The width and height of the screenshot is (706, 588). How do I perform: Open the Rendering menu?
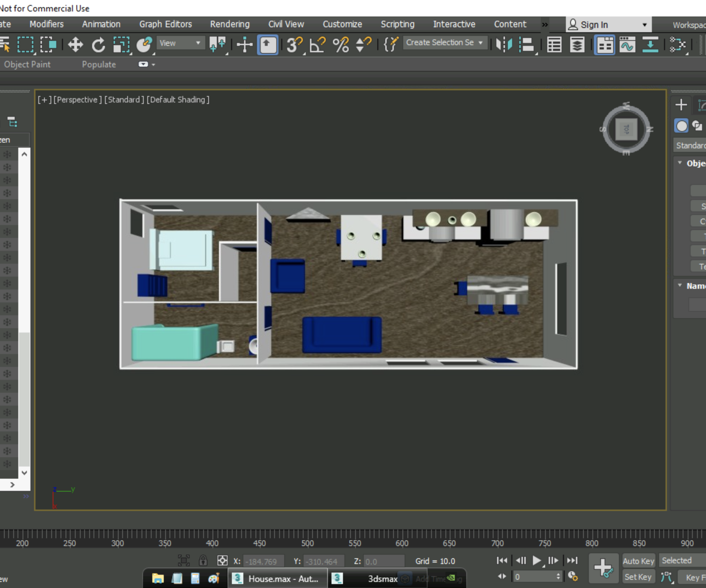click(x=229, y=24)
